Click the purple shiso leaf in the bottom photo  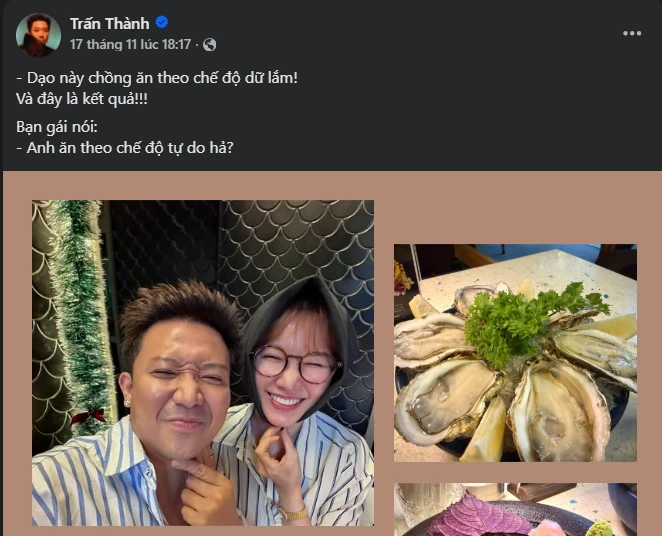coord(477,517)
